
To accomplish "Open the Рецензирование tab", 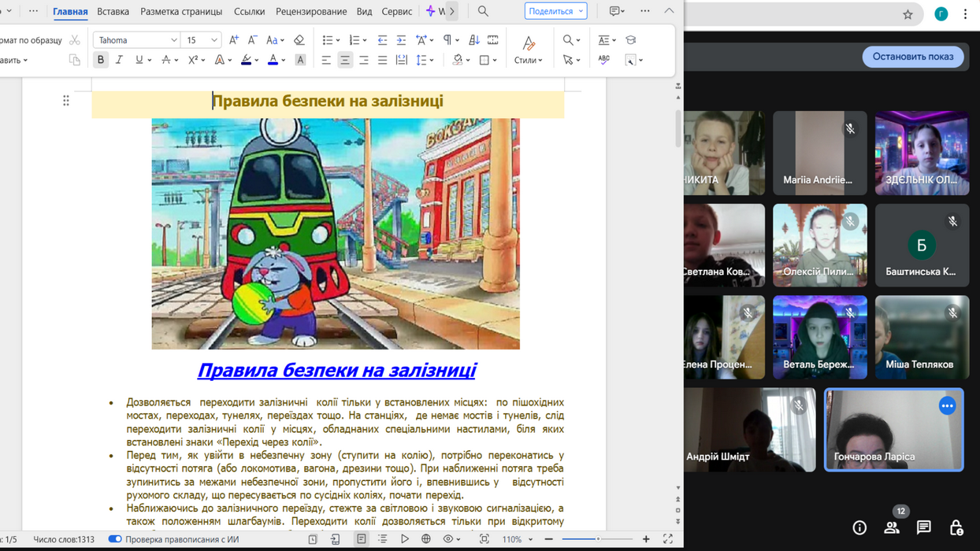I will point(311,12).
